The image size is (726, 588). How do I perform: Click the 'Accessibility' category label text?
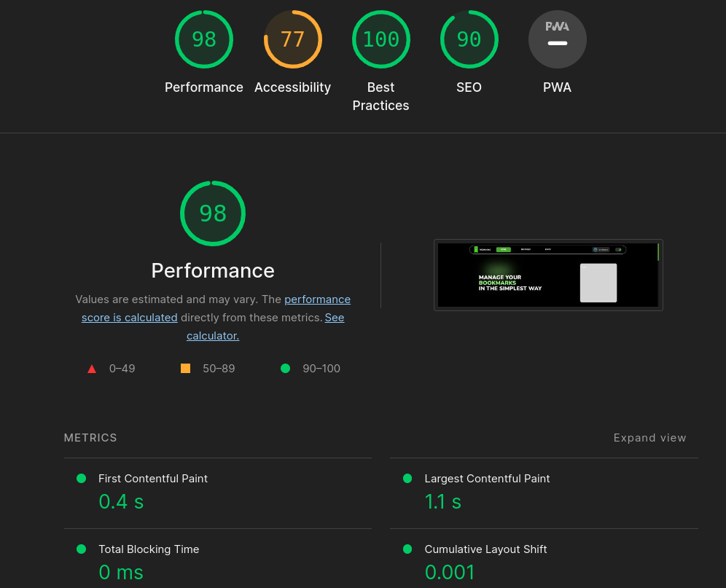click(292, 87)
